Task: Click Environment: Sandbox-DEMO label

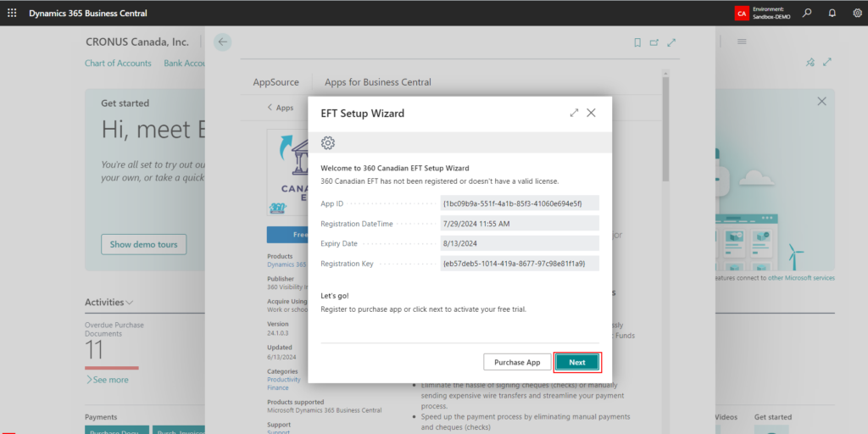Action: pyautogui.click(x=771, y=14)
